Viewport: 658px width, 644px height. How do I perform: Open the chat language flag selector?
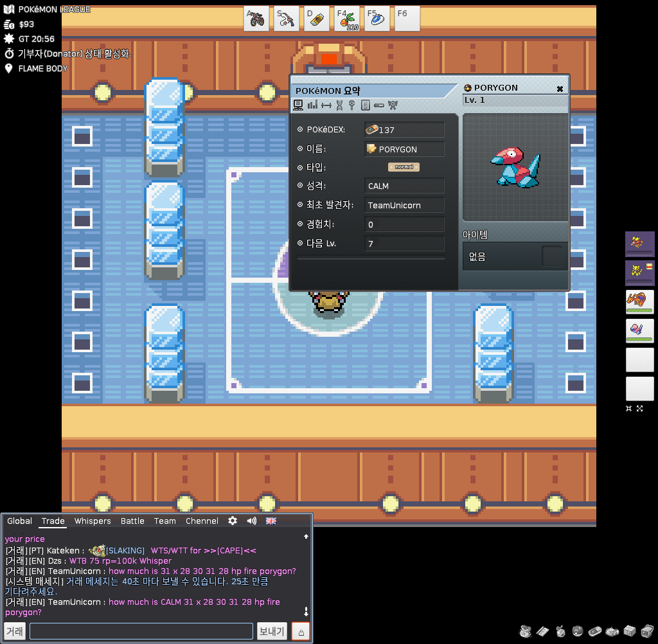(x=271, y=521)
